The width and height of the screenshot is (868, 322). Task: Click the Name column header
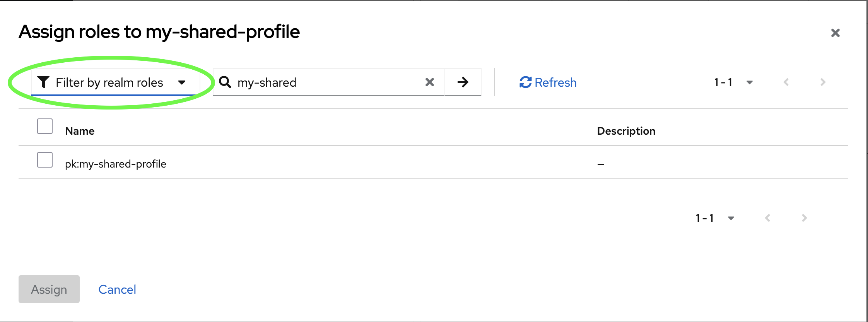click(x=80, y=130)
